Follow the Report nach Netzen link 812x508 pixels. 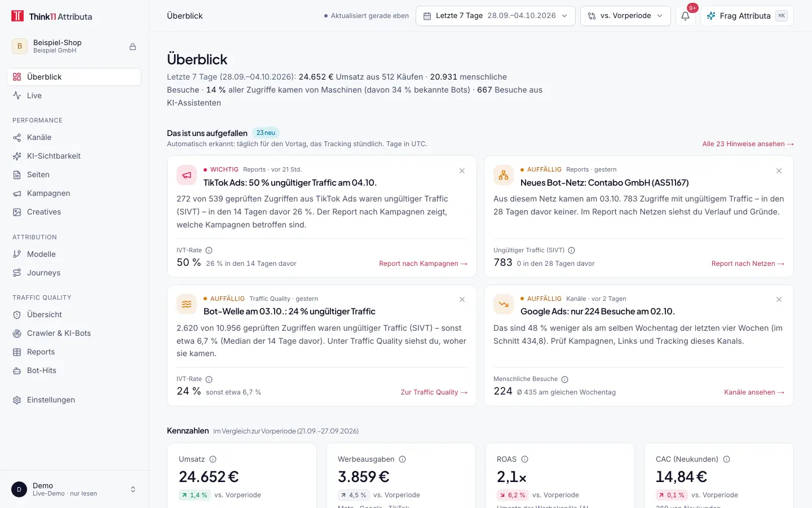point(748,264)
